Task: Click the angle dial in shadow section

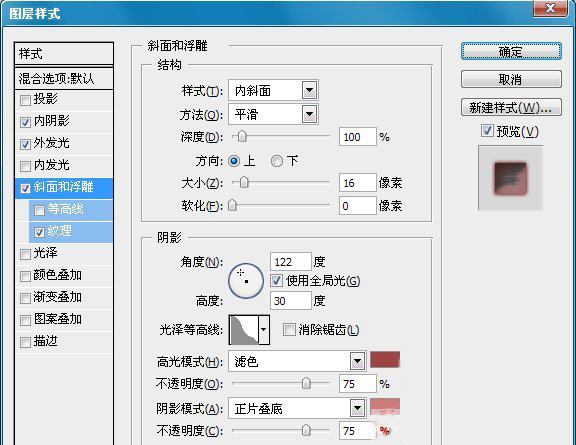Action: click(x=246, y=281)
